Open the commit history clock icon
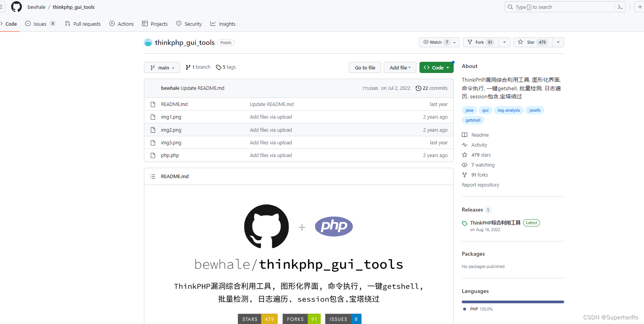This screenshot has height=324, width=644. [x=418, y=88]
